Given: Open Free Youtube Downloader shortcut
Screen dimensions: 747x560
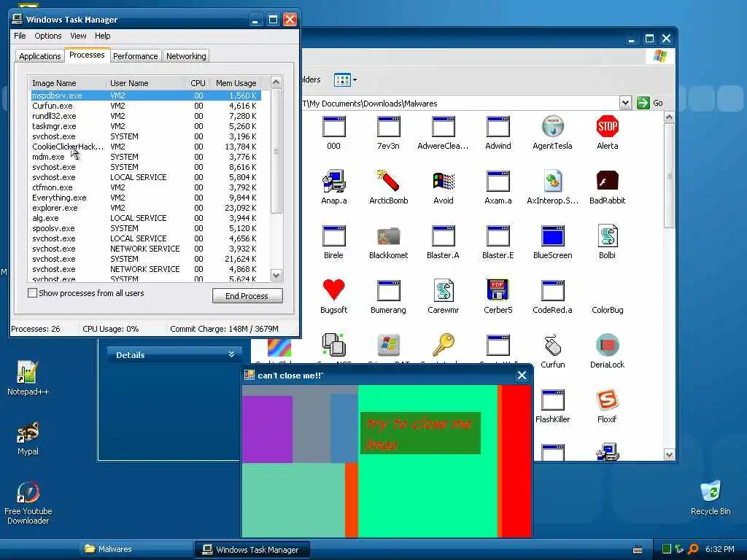Looking at the screenshot, I should click(28, 493).
